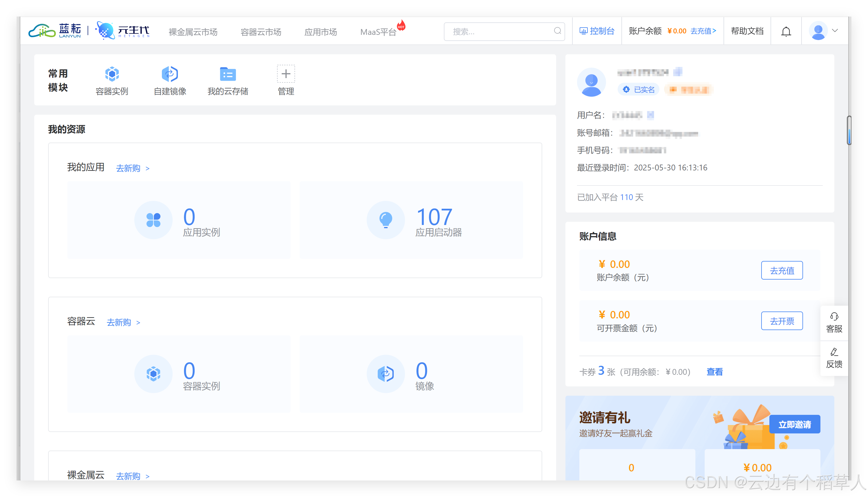The image size is (868, 497).
Task: Switch to 裸金属云市场 nav tab
Action: click(x=193, y=32)
